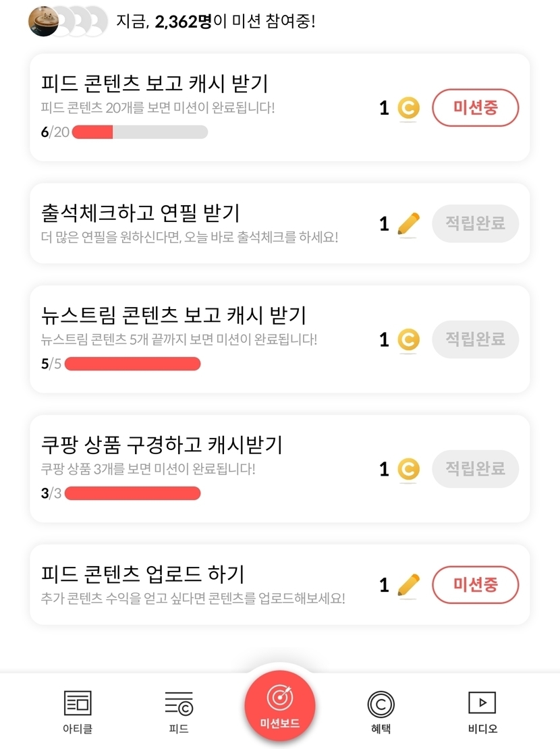Click the pencil icon for 출석체크 mission
The image size is (560, 749).
pos(408,223)
